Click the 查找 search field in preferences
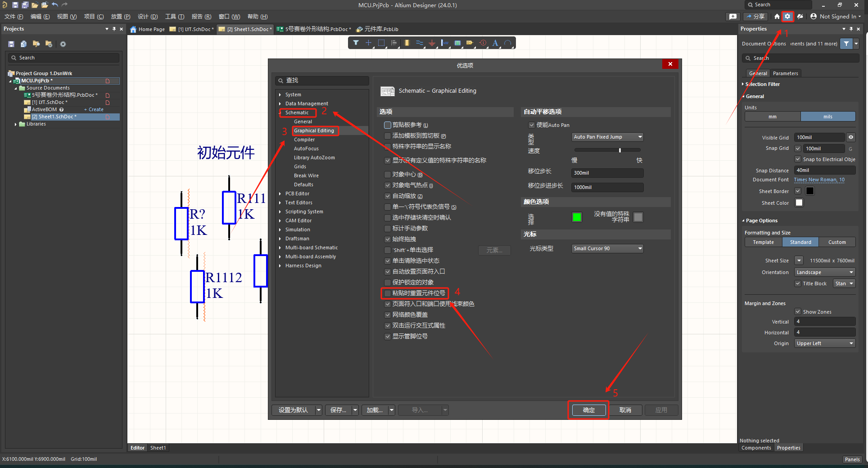 click(x=322, y=81)
